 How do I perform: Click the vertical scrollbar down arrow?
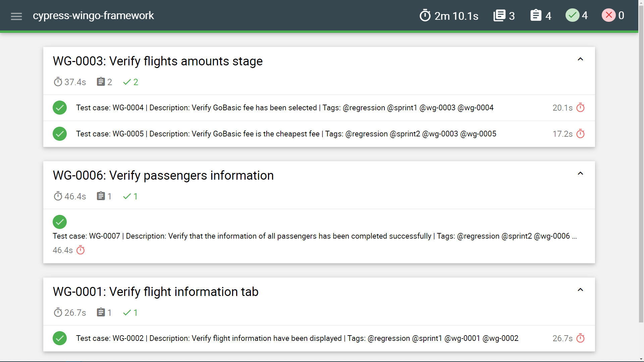click(x=641, y=359)
